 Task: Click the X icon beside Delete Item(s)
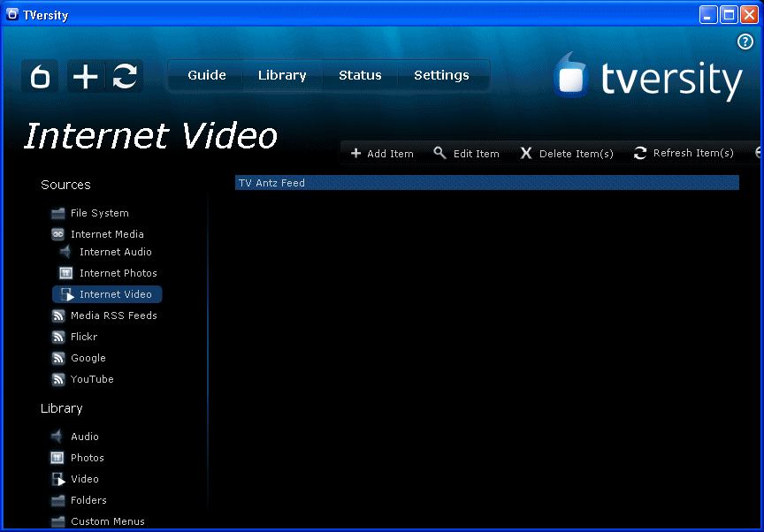(526, 153)
